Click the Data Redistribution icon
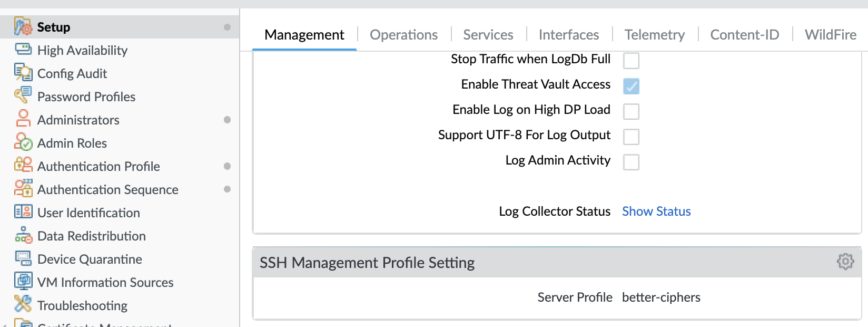The height and width of the screenshot is (327, 868). point(23,235)
